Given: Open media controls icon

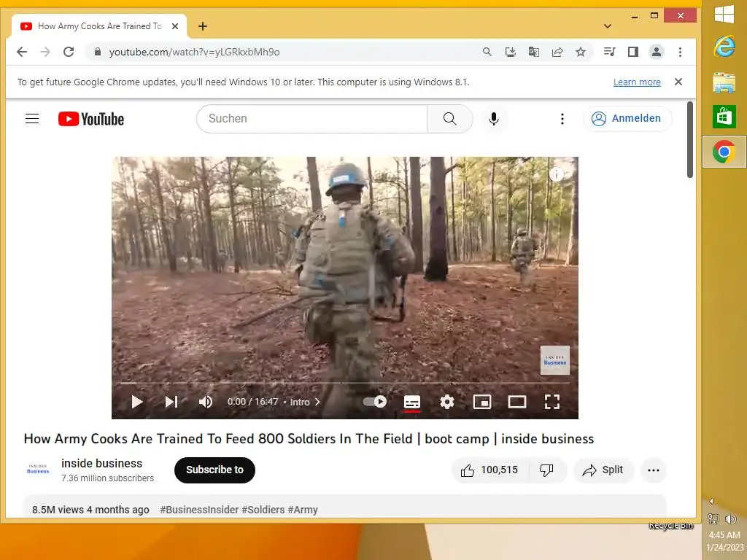Looking at the screenshot, I should 609,52.
